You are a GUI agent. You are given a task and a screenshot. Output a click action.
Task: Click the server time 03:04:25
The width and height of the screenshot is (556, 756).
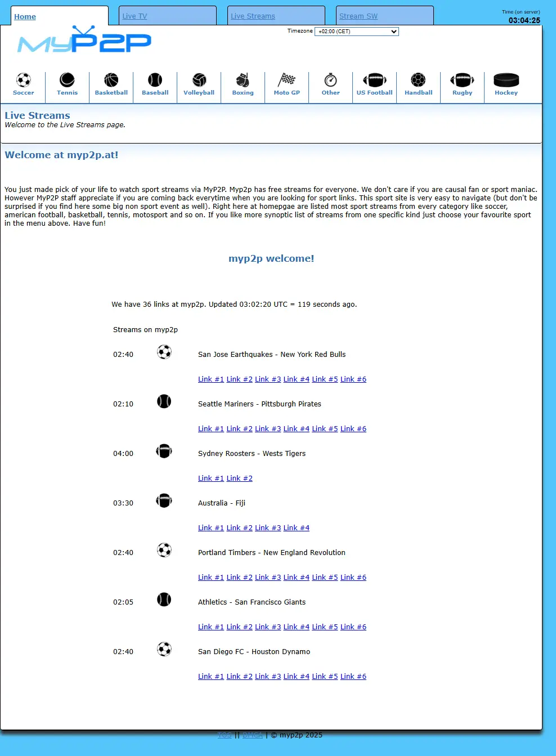point(524,20)
